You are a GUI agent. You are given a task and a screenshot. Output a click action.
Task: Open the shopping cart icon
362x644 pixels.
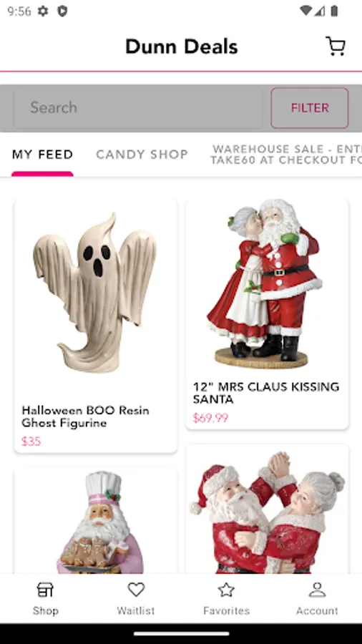click(336, 46)
